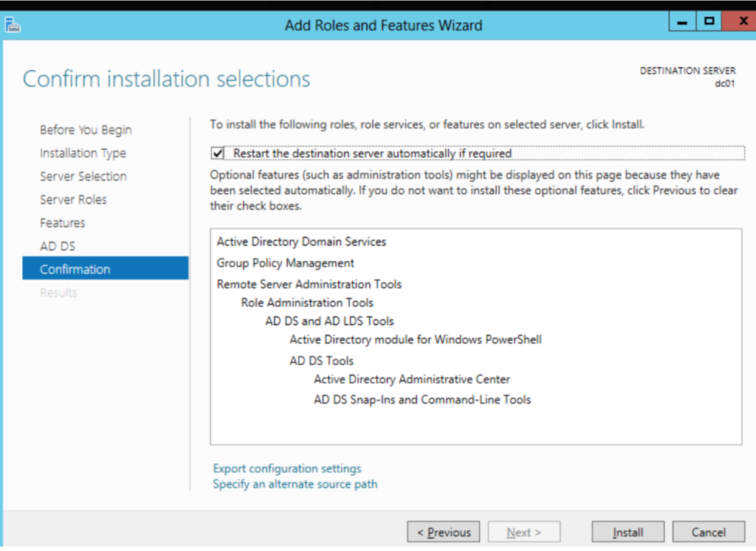
Task: Select the Group Policy Management entry
Action: 285,263
